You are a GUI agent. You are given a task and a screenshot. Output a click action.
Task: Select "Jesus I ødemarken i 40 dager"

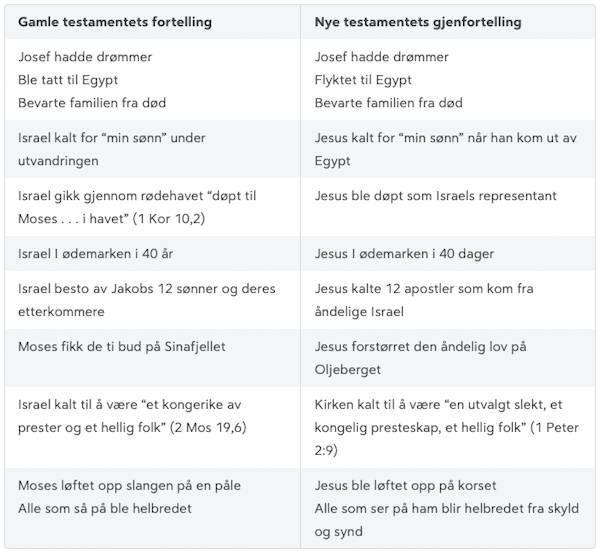click(404, 253)
